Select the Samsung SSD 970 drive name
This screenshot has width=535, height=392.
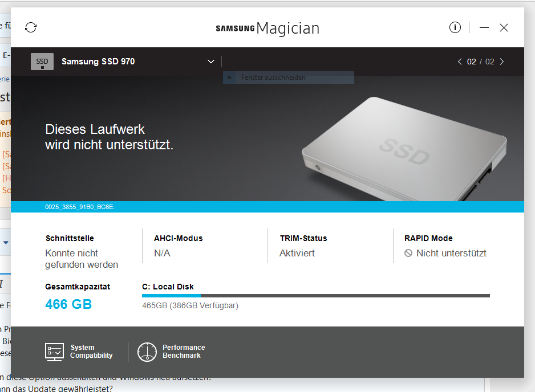(98, 62)
